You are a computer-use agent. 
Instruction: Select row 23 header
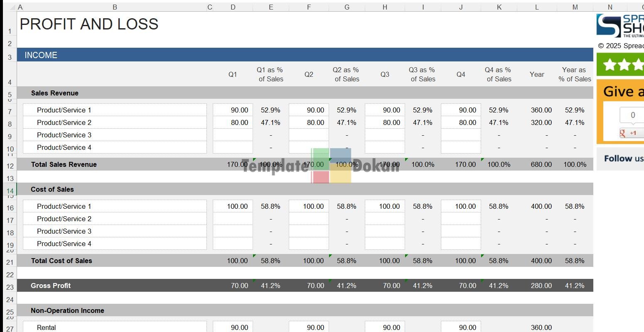coord(10,287)
